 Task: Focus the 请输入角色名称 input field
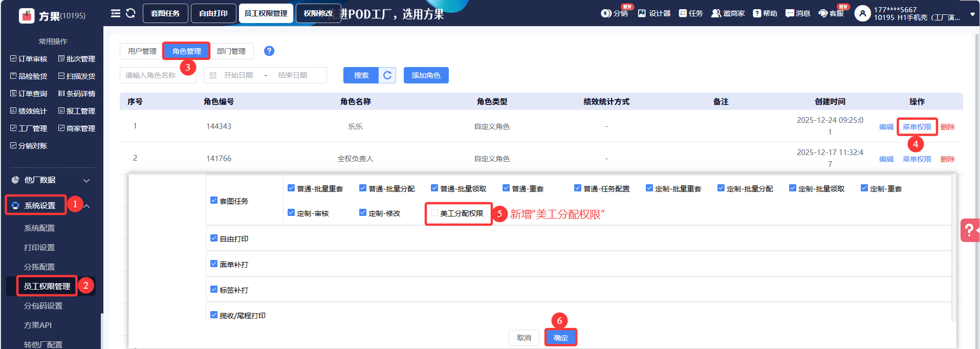point(158,75)
